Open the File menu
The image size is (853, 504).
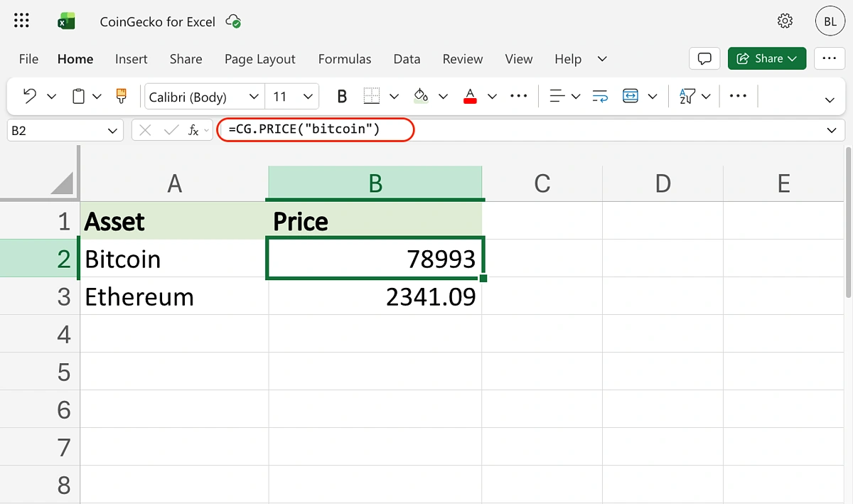coord(28,59)
